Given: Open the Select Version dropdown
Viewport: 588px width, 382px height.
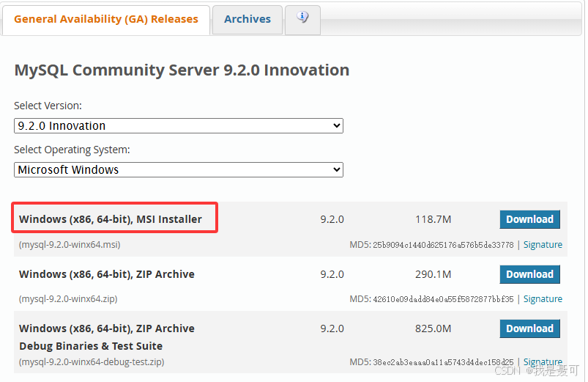Looking at the screenshot, I should (179, 126).
